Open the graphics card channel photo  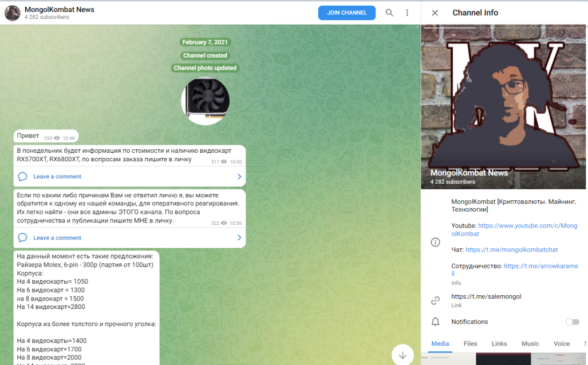click(x=205, y=101)
